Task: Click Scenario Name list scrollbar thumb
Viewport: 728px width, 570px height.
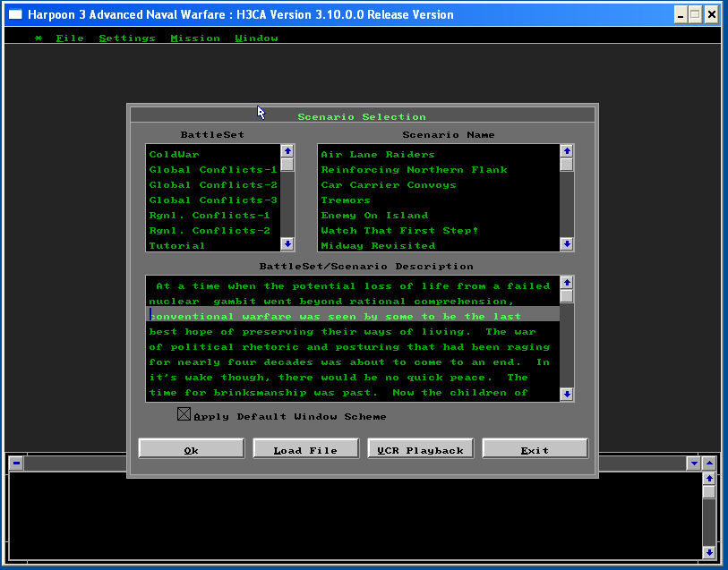Action: pos(567,165)
